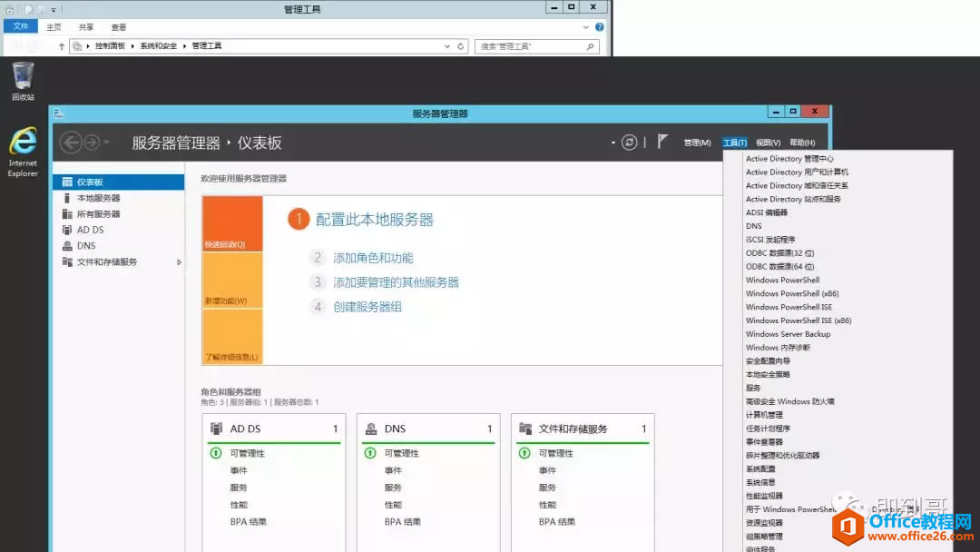Click the Control Panel icon in address bar

77,46
